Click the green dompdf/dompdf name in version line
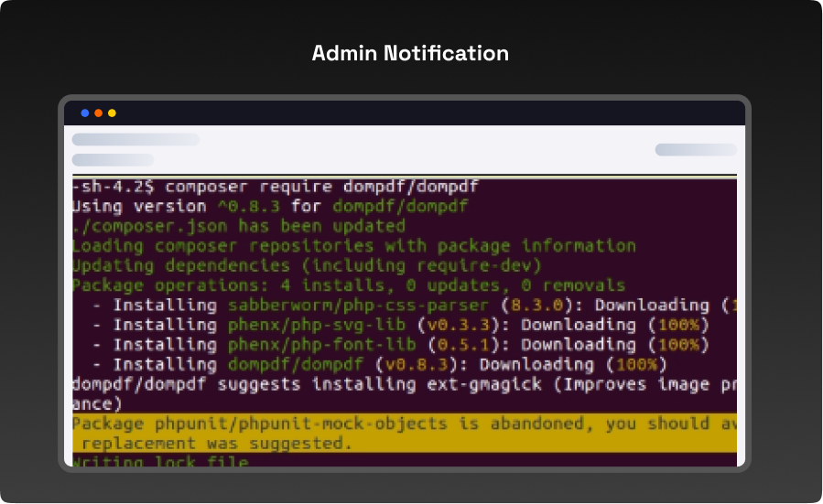 (400, 207)
